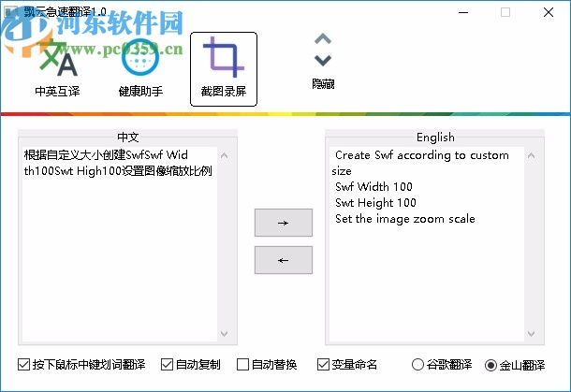This screenshot has height=392, width=571.
Task: Close the 飘云急速翻译 window
Action: point(549,12)
